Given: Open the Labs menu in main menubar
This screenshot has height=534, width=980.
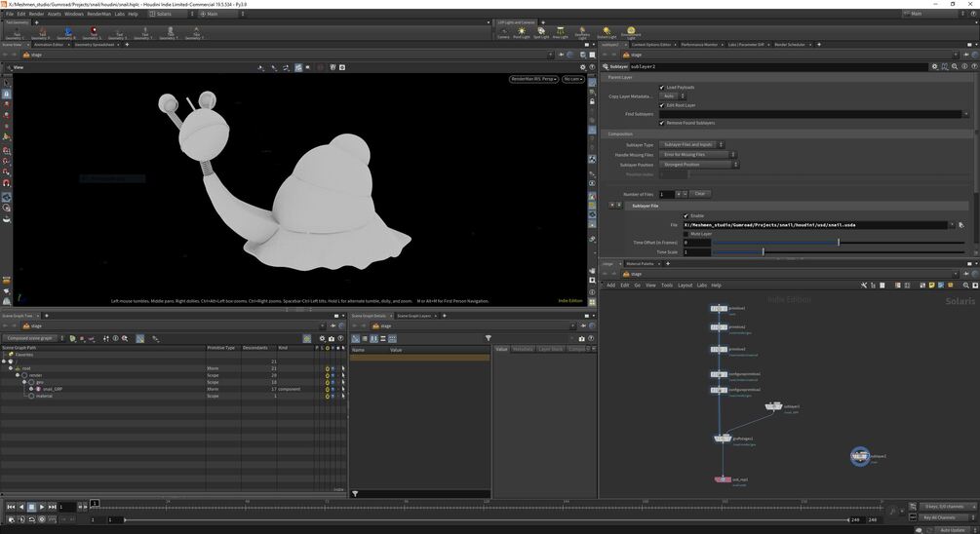Looking at the screenshot, I should click(x=119, y=14).
